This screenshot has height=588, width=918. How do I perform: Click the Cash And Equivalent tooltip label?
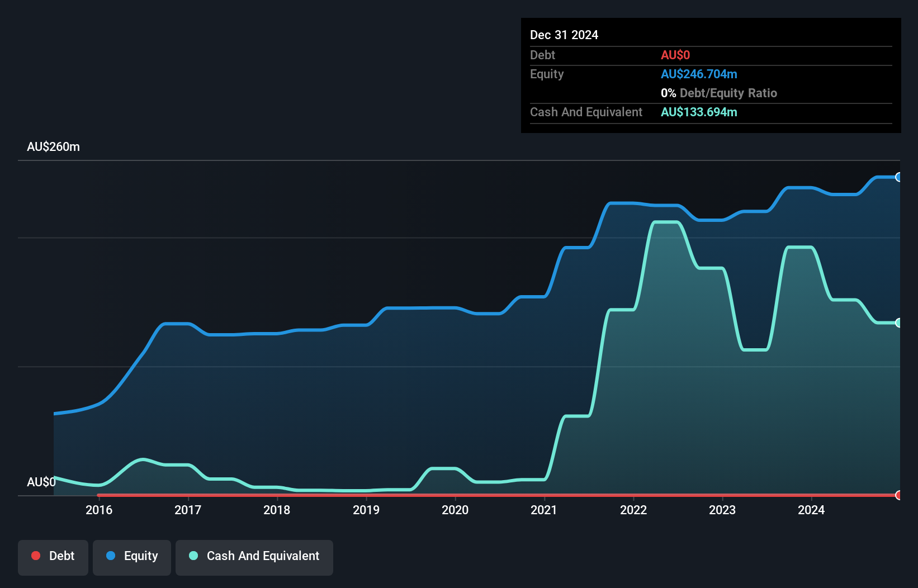pyautogui.click(x=586, y=112)
